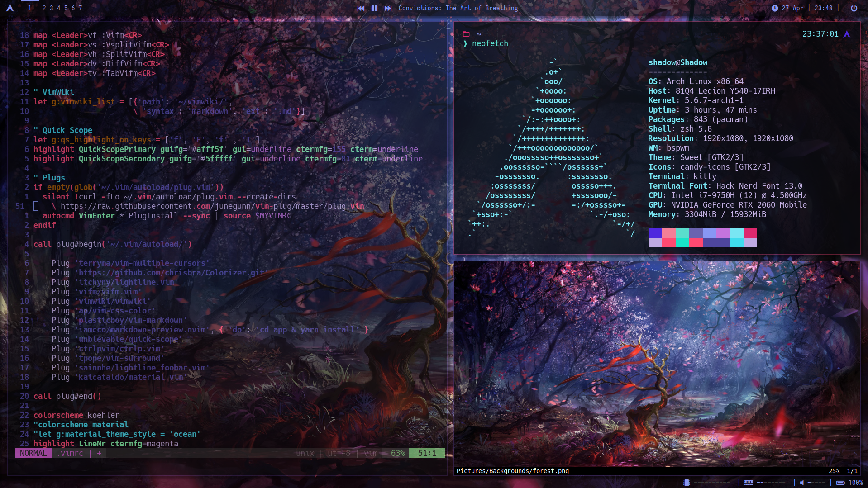868x488 pixels.
Task: Click the date 27 Apr
Action: 792,8
